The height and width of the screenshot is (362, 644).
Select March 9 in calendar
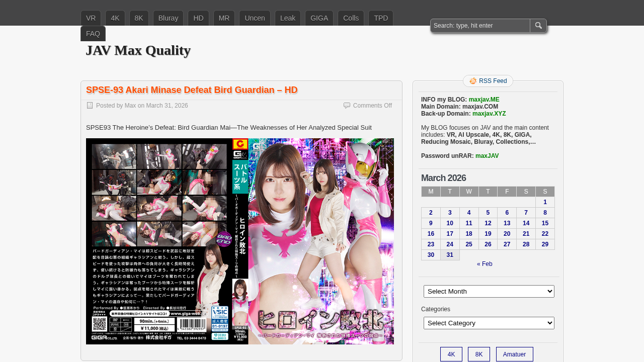431,223
